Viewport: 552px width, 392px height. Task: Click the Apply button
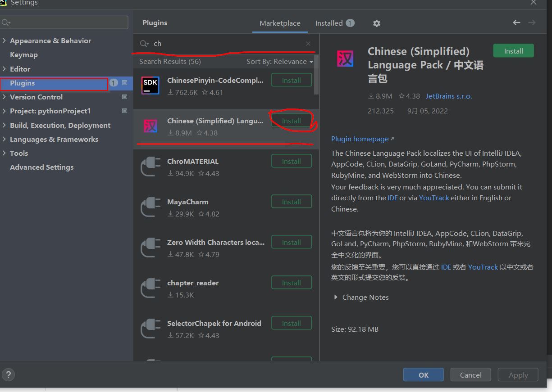(x=518, y=375)
